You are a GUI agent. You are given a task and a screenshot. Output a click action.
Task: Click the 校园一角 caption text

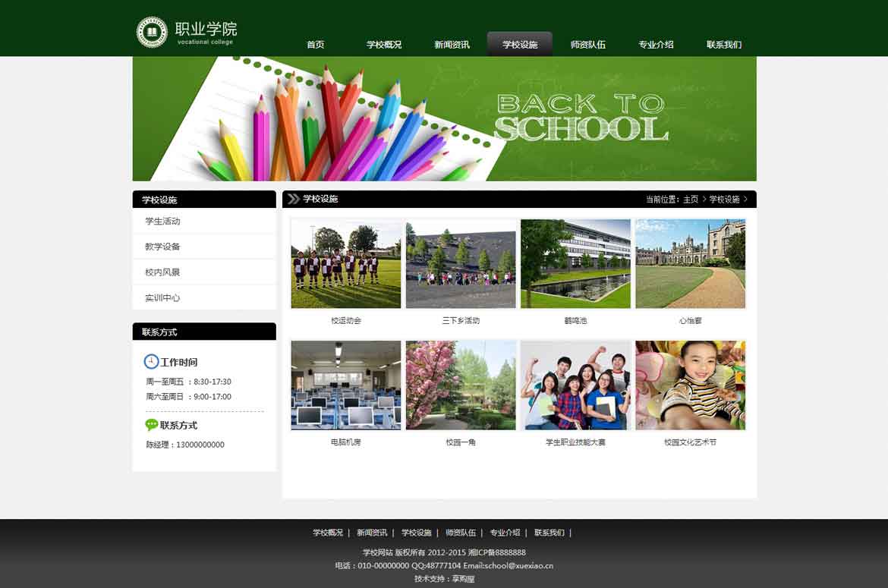[461, 442]
